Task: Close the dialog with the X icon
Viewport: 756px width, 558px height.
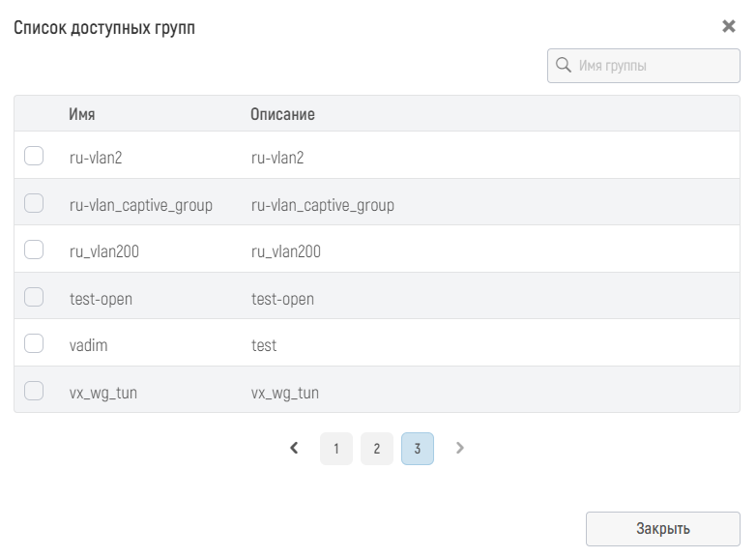Action: (729, 26)
